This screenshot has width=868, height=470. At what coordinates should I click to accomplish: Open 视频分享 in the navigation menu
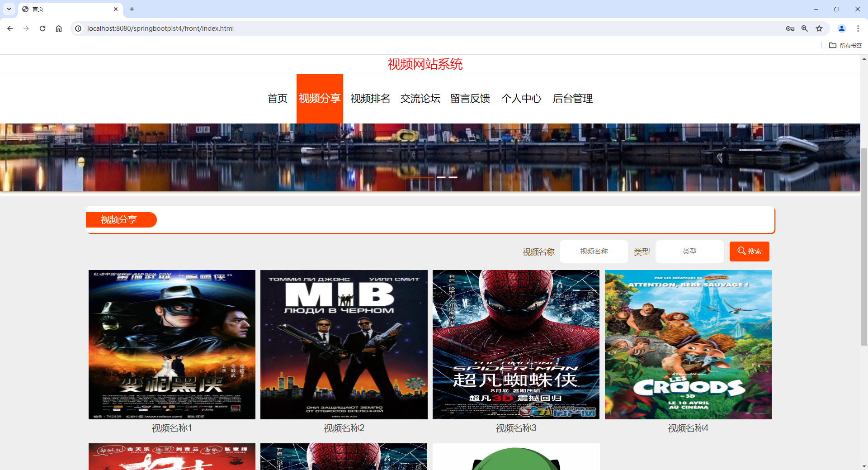coord(320,99)
